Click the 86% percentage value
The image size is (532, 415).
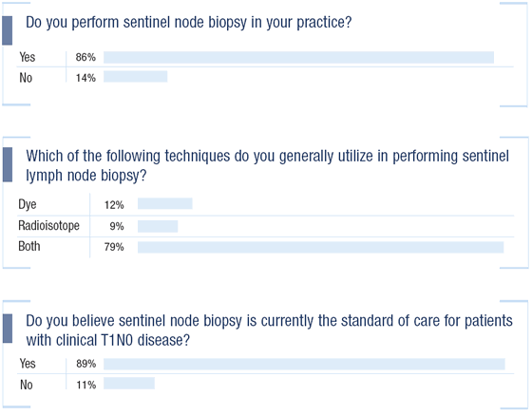click(85, 57)
